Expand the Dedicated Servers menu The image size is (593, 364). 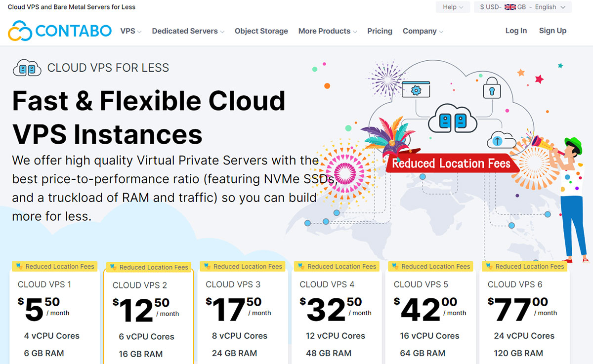[188, 31]
